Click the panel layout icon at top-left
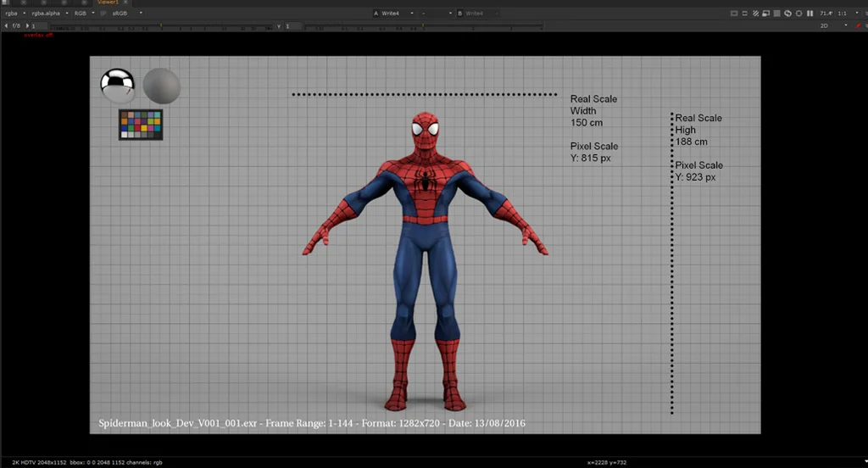This screenshot has width=868, height=468. (5, 3)
